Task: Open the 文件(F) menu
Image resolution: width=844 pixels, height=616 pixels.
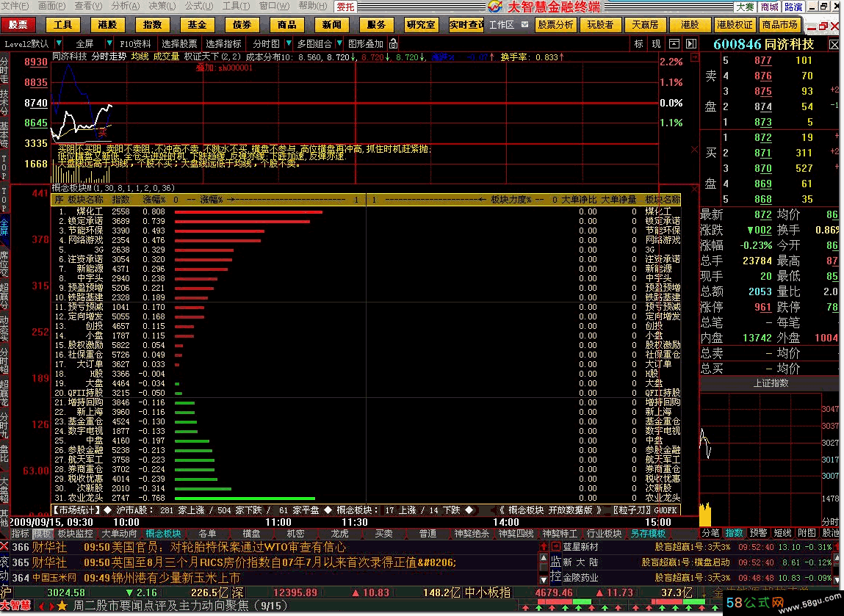Action: [x=15, y=6]
